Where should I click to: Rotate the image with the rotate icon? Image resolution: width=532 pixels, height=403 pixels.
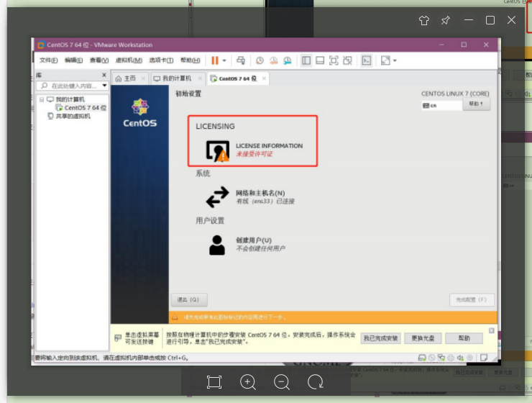pos(316,382)
